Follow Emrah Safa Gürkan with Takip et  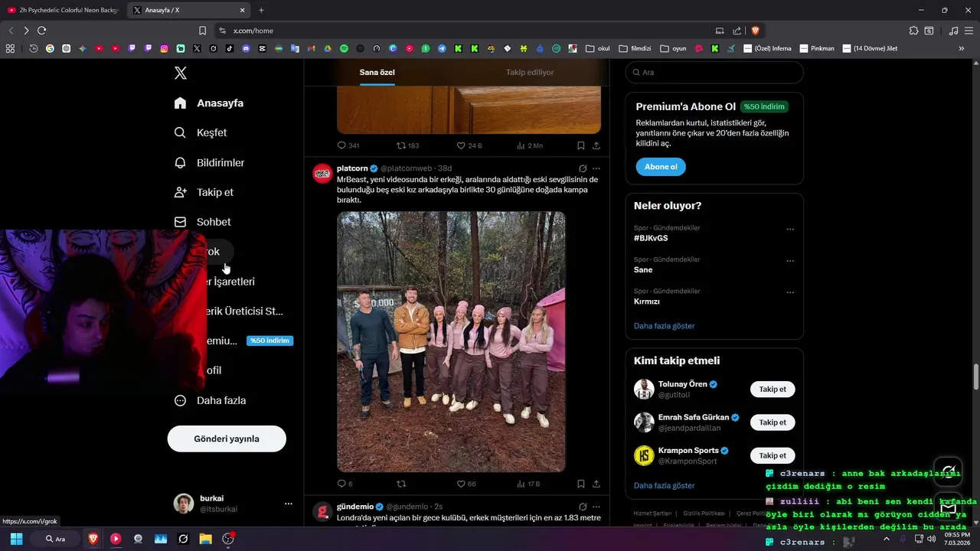tap(773, 422)
